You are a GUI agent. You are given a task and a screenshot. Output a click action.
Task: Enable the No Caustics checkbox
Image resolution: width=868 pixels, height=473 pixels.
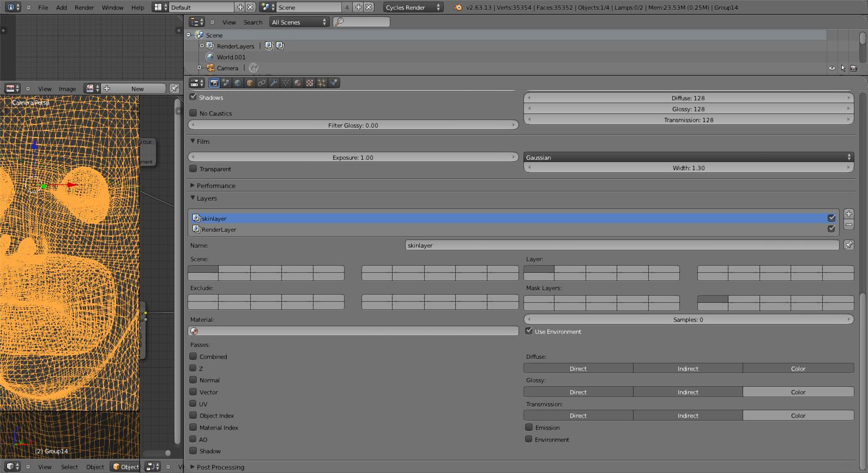click(x=193, y=113)
